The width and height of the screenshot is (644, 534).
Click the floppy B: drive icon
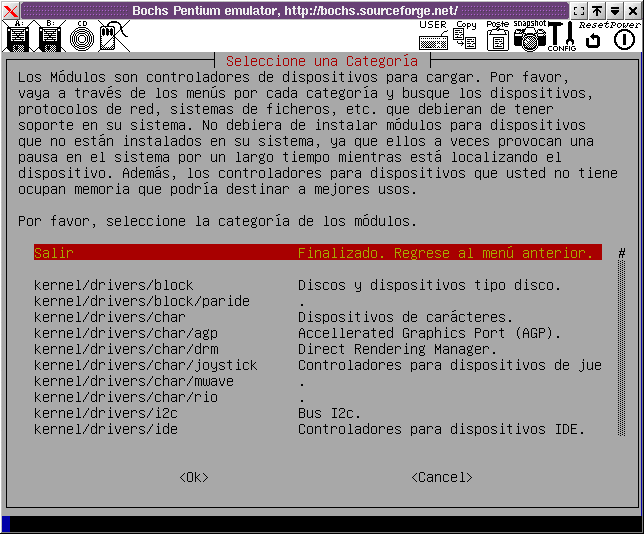(50, 37)
